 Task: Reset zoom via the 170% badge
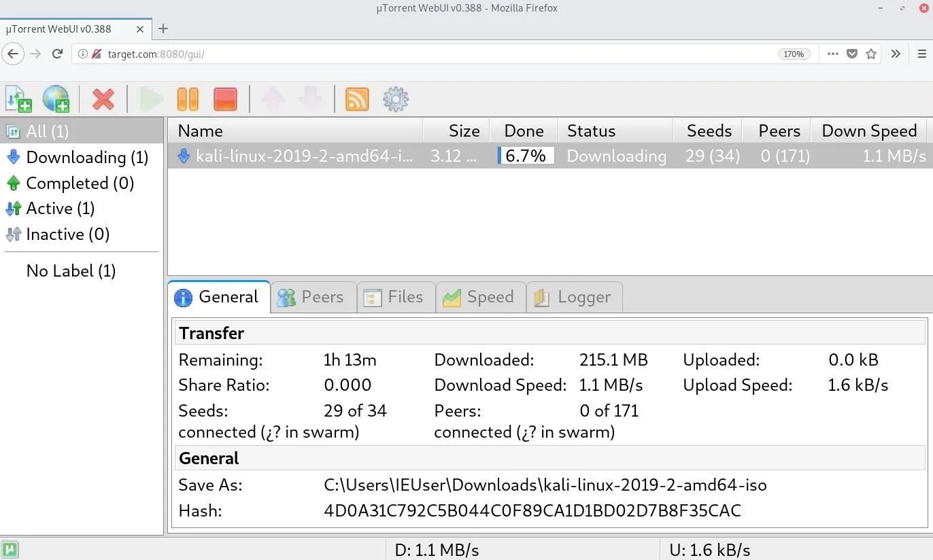click(794, 54)
